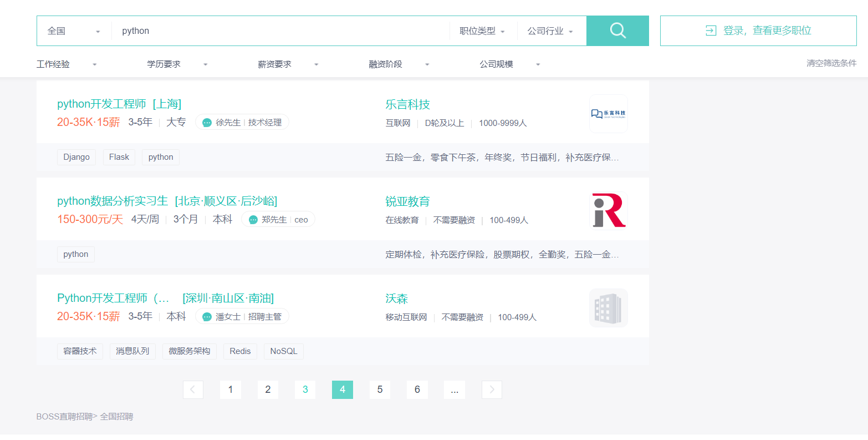Click 150-300元/天 salary text
The image size is (868, 440).
click(90, 219)
